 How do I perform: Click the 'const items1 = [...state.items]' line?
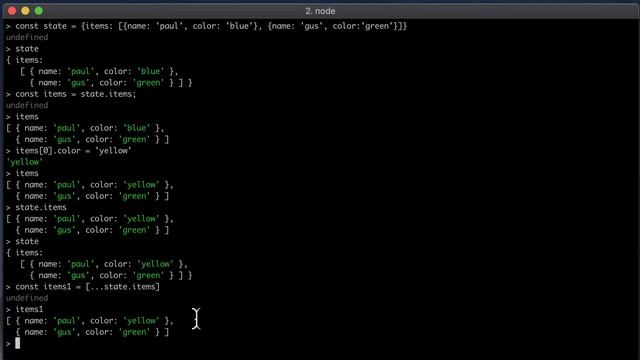[x=83, y=287]
